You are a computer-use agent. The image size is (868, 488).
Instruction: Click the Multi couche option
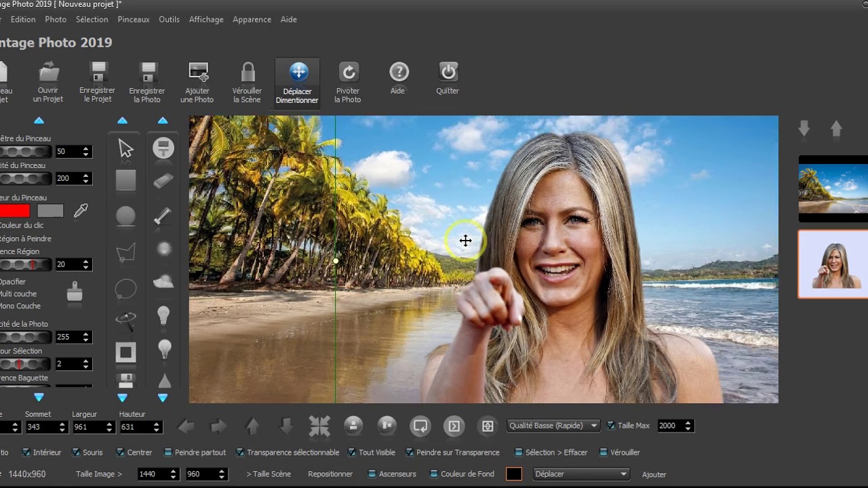[x=18, y=293]
